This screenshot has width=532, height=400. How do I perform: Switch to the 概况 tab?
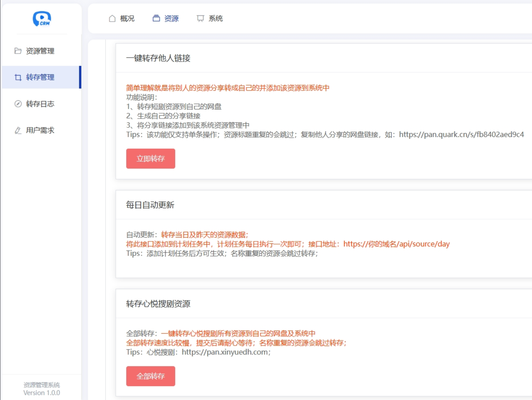(x=127, y=18)
